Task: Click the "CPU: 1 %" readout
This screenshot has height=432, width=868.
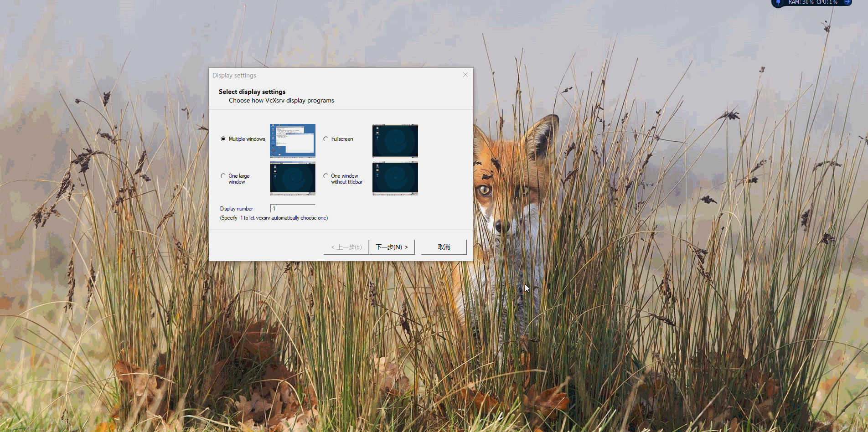Action: click(x=827, y=2)
